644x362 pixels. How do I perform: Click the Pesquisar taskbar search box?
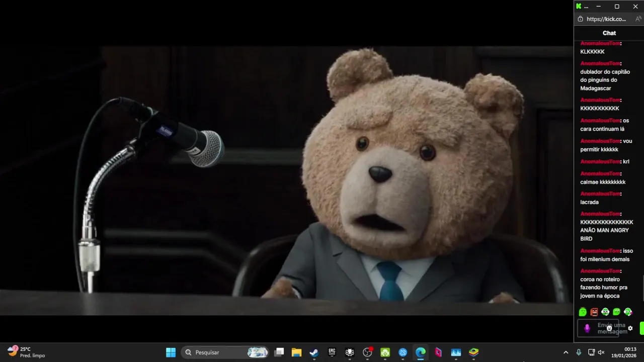coord(225,352)
